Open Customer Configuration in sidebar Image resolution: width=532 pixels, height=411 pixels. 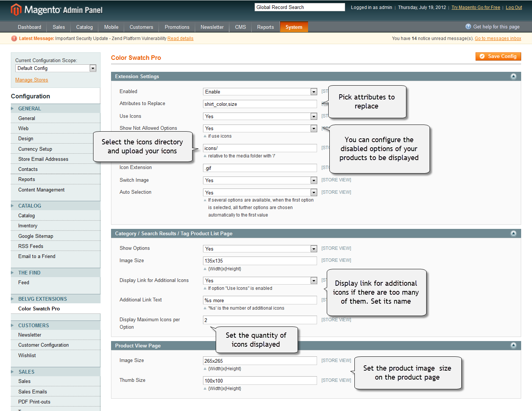[43, 345]
